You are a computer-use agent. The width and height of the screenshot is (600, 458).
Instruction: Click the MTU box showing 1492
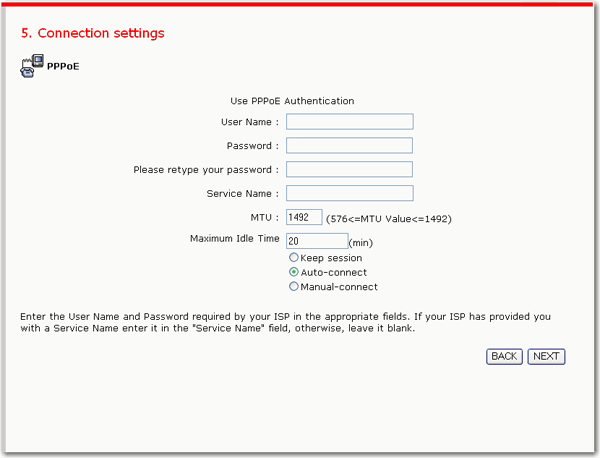(x=304, y=217)
